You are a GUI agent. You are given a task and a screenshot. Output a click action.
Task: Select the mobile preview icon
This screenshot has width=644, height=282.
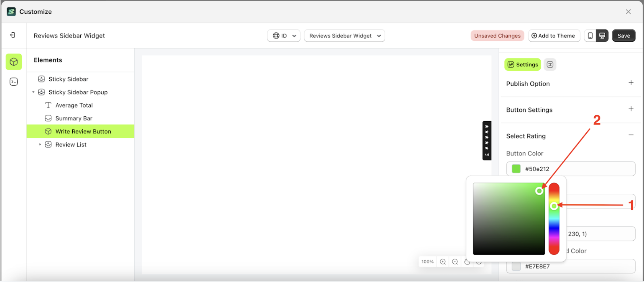pyautogui.click(x=590, y=35)
